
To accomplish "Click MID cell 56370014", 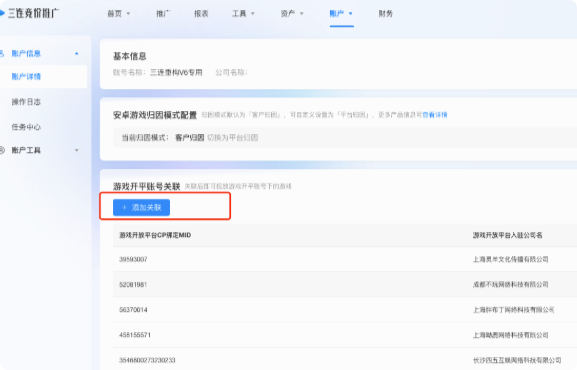I will coord(133,310).
